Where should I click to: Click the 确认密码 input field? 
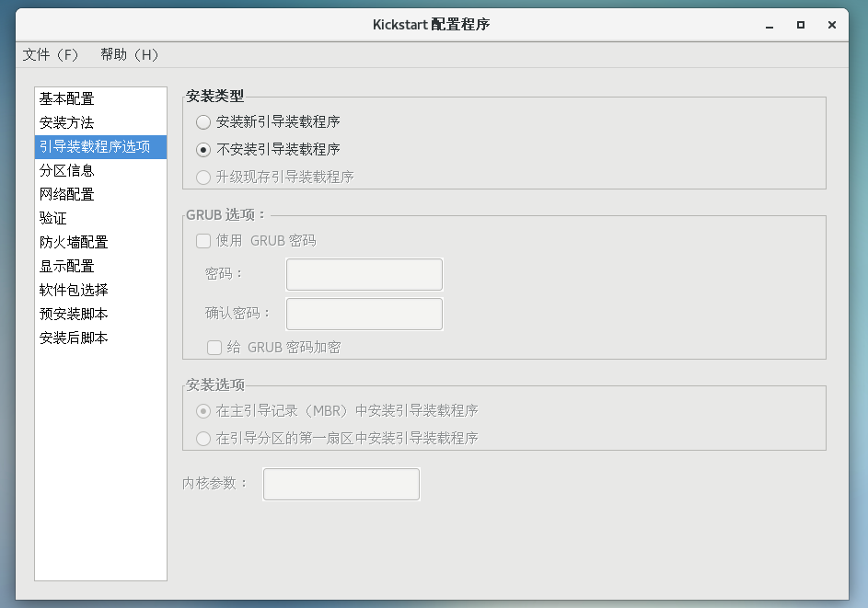pyautogui.click(x=365, y=315)
